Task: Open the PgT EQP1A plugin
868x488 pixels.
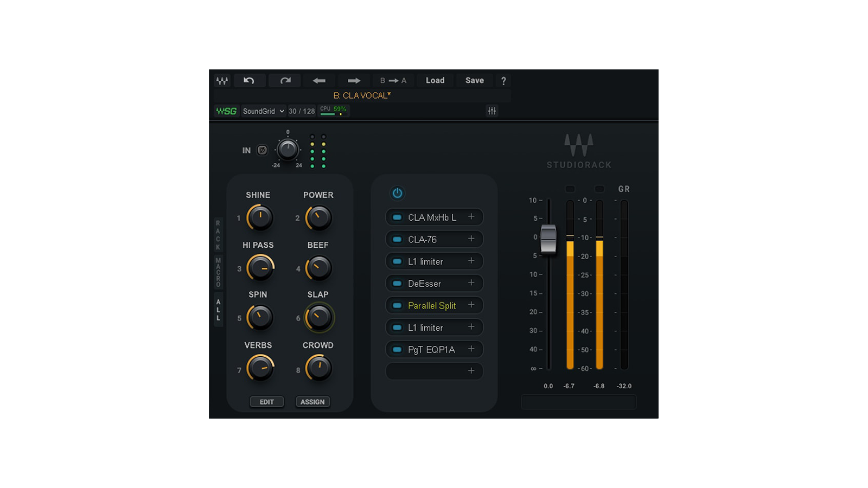Action: 431,350
